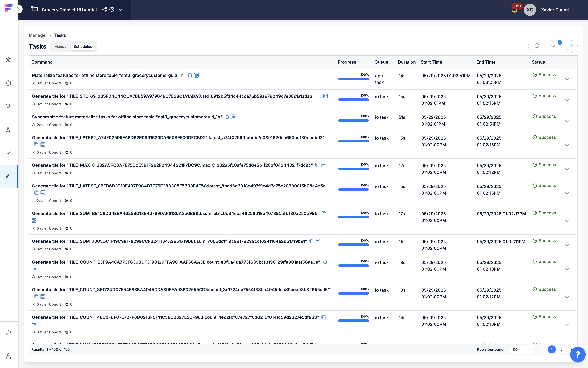Expand the TILE_STD task row details
Viewport: 588px width, 368px height.
coord(567,100)
